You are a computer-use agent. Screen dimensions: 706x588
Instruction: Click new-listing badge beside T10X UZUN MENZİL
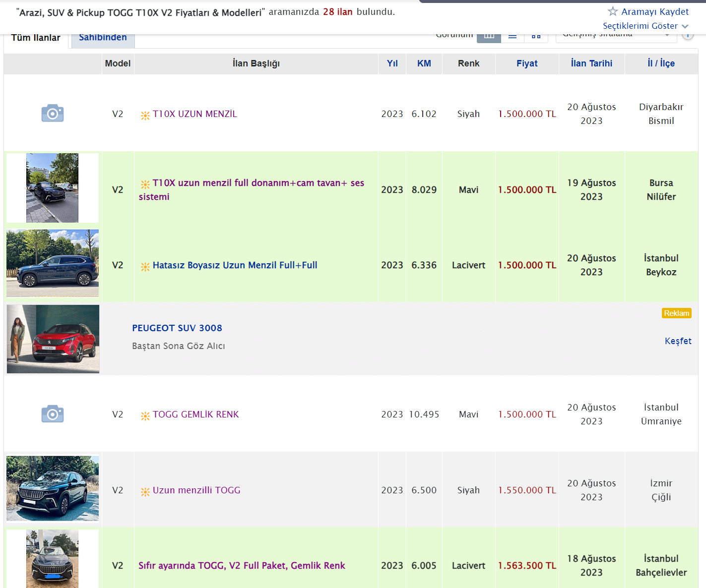(145, 115)
